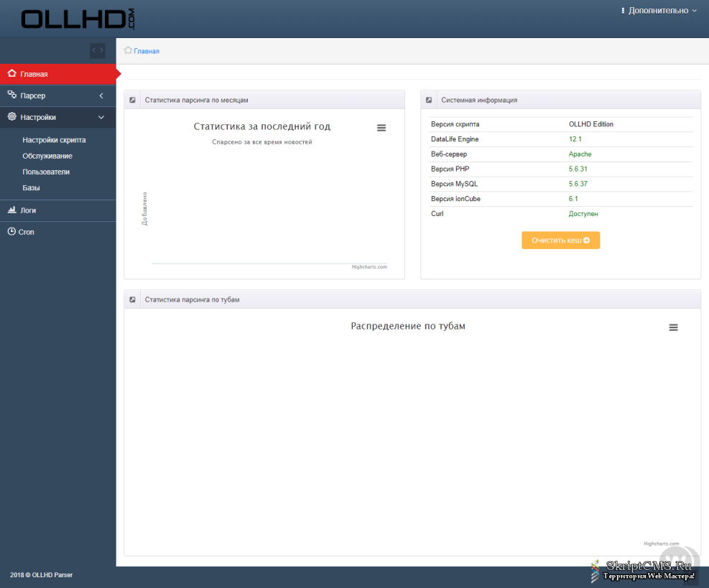Click the Логи chart icon in sidebar
Screen dimensions: 709x588
[x=11, y=210]
